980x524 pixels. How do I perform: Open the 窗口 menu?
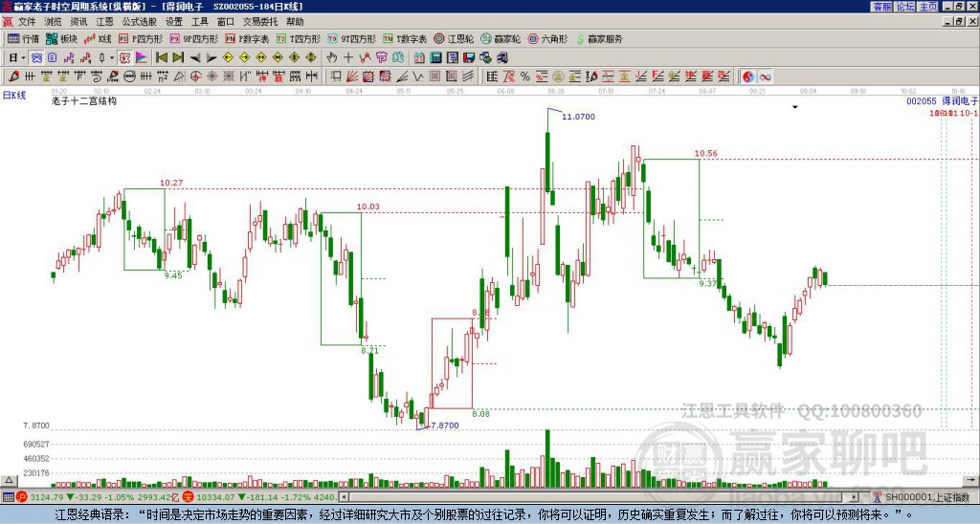226,22
